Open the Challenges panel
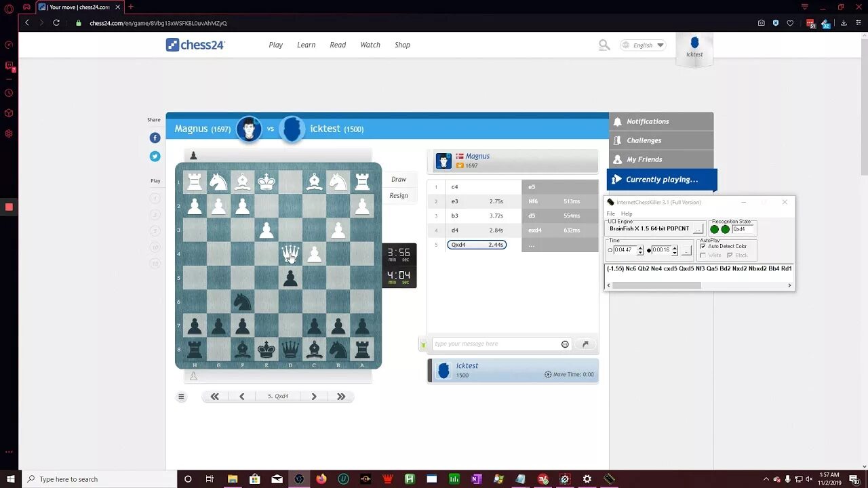 (x=661, y=140)
